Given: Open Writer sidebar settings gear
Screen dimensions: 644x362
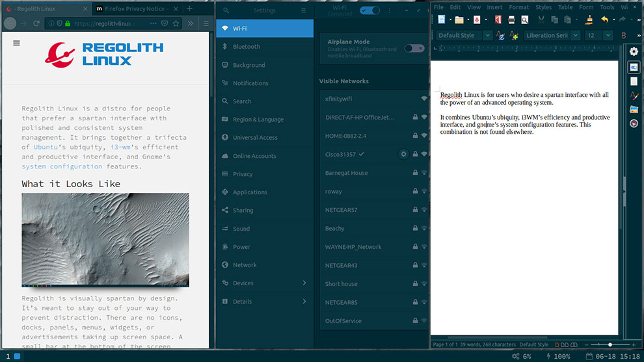Looking at the screenshot, I should pyautogui.click(x=634, y=51).
